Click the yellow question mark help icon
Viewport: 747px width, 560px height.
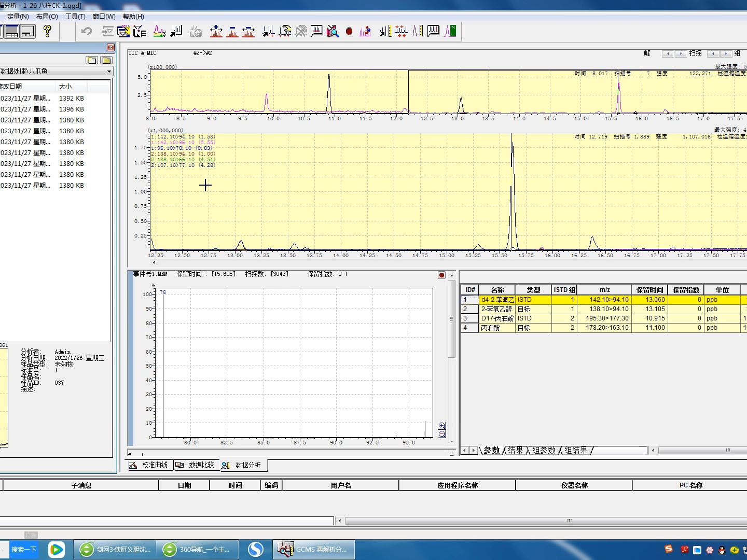coord(47,31)
